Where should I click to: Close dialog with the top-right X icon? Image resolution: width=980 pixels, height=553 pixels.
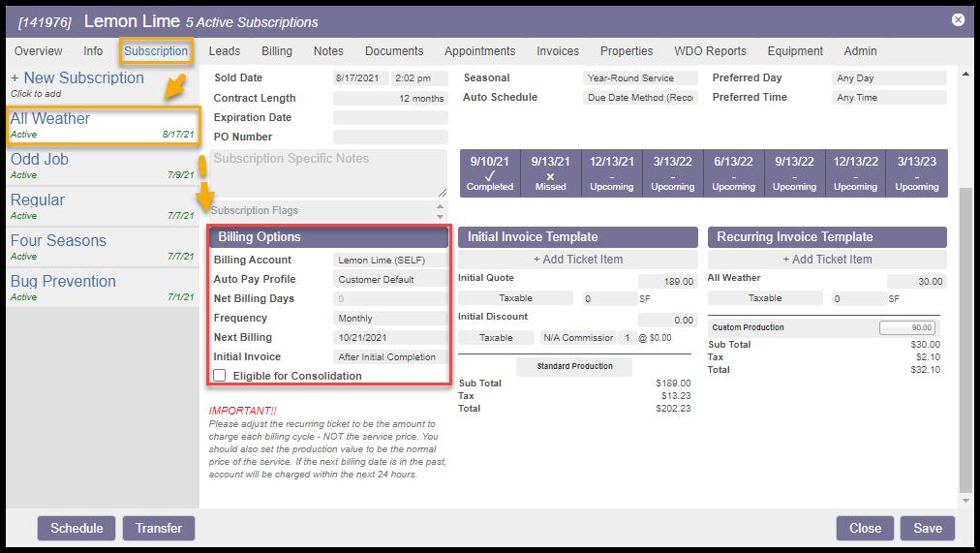(x=958, y=19)
